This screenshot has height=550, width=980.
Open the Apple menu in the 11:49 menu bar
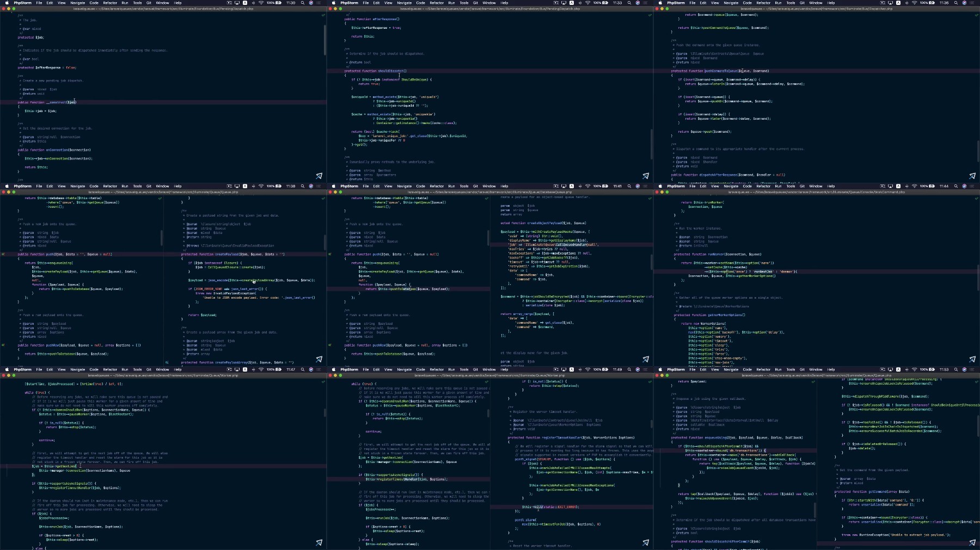coord(334,369)
